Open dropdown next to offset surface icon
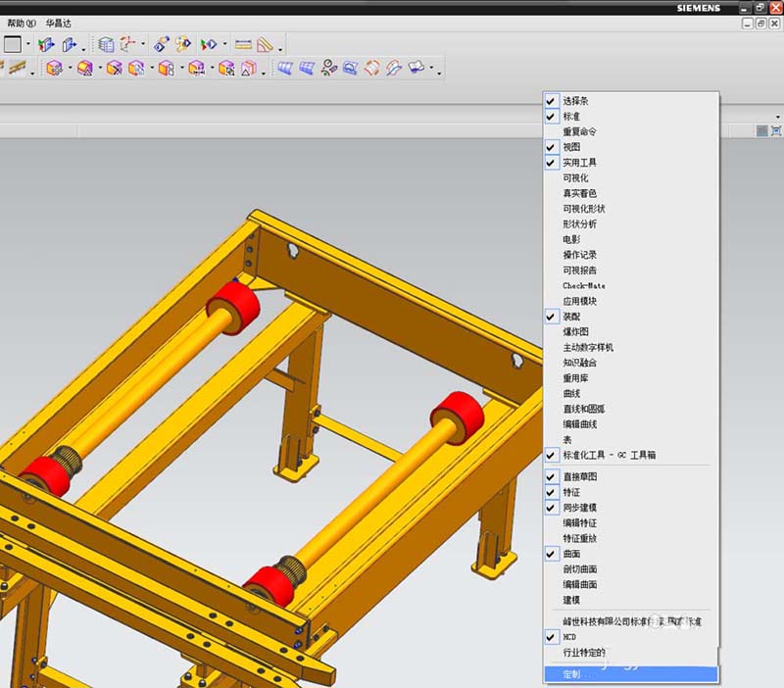Image resolution: width=784 pixels, height=688 pixels. 431,68
